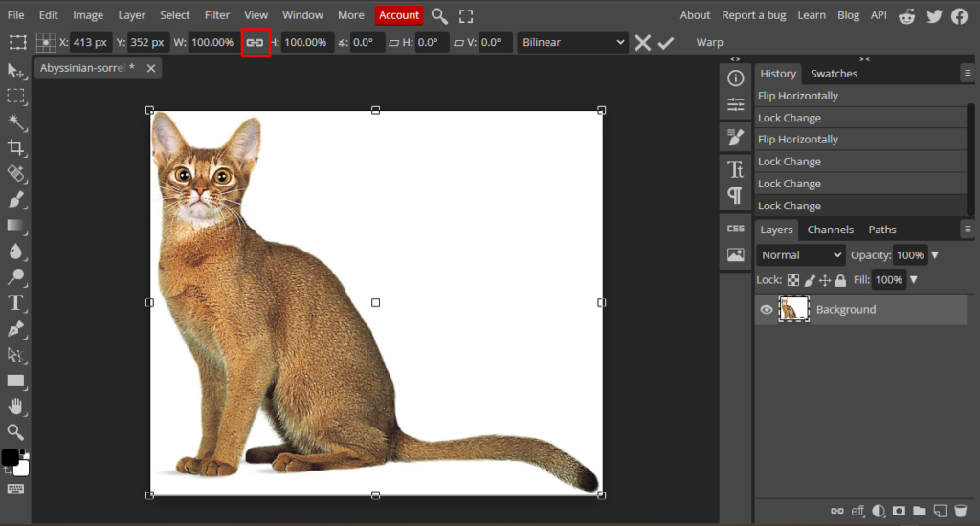980x526 pixels.
Task: Cancel the transform with X button
Action: [x=642, y=42]
